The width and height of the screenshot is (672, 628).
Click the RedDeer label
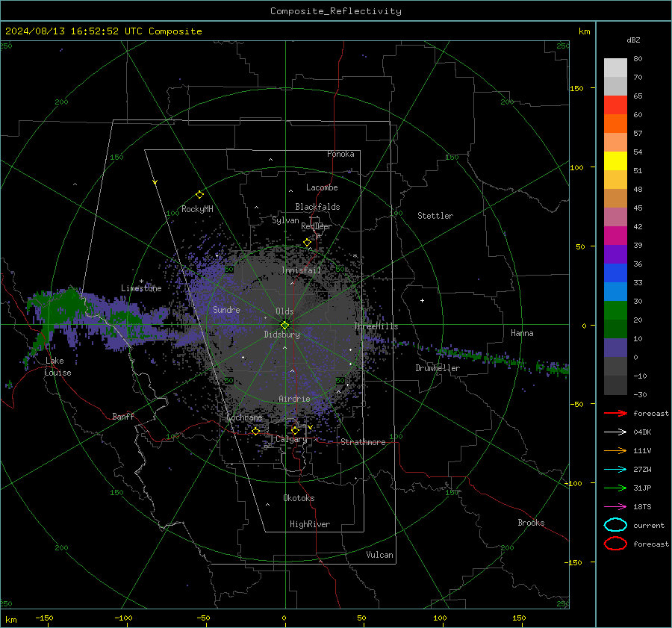317,226
